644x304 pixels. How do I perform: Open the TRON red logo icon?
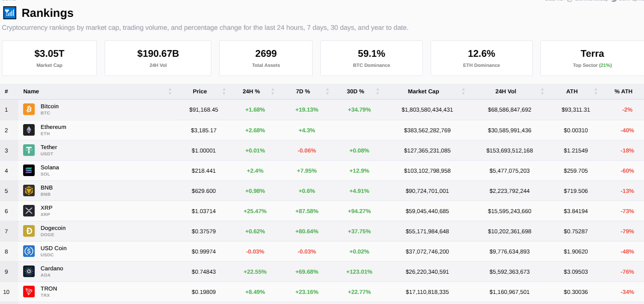pyautogui.click(x=28, y=291)
